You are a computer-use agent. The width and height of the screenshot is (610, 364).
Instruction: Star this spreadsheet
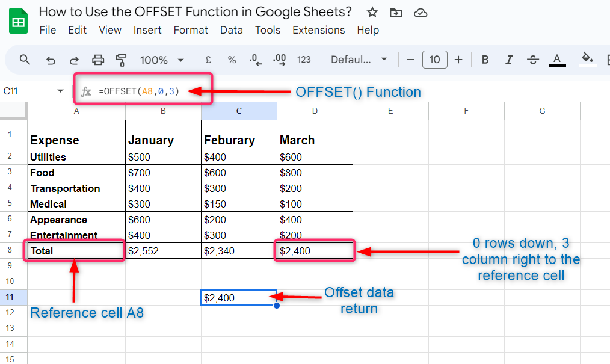coord(372,11)
